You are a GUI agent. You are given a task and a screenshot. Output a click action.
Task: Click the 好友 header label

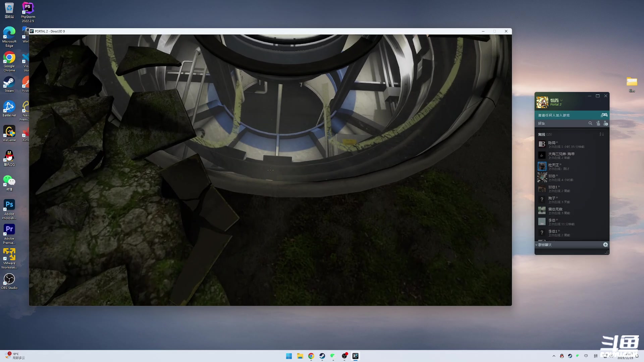542,123
